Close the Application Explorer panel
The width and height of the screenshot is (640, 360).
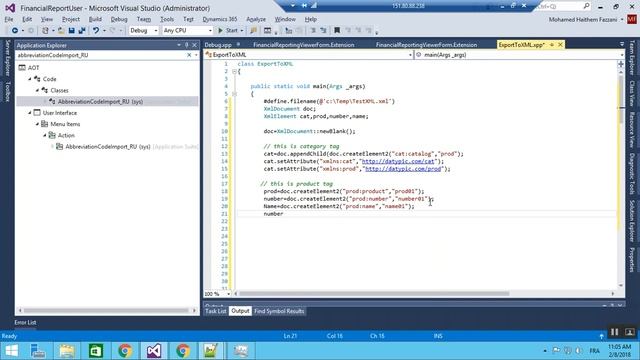point(194,45)
